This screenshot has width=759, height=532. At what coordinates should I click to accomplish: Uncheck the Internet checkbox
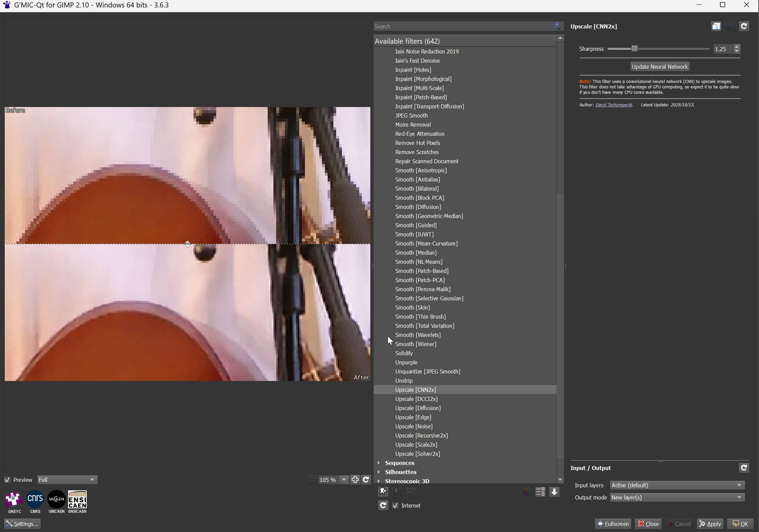pyautogui.click(x=395, y=506)
